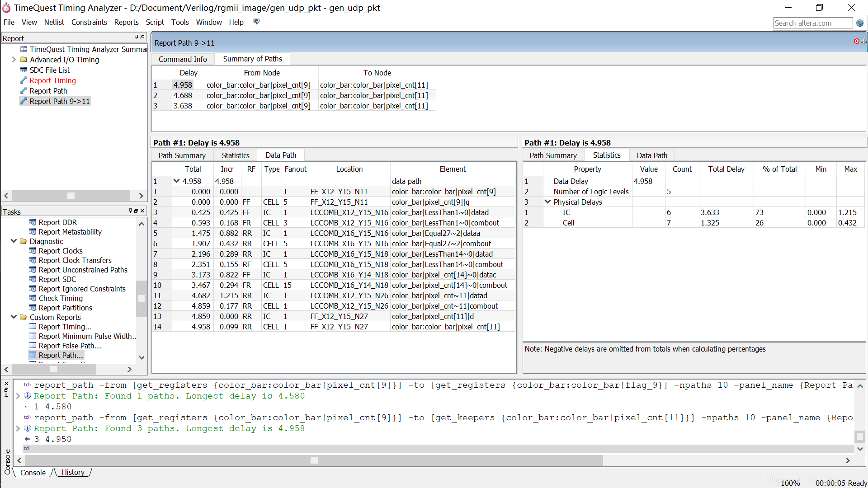Click the info icon on 4.958 delay message

pos(28,428)
